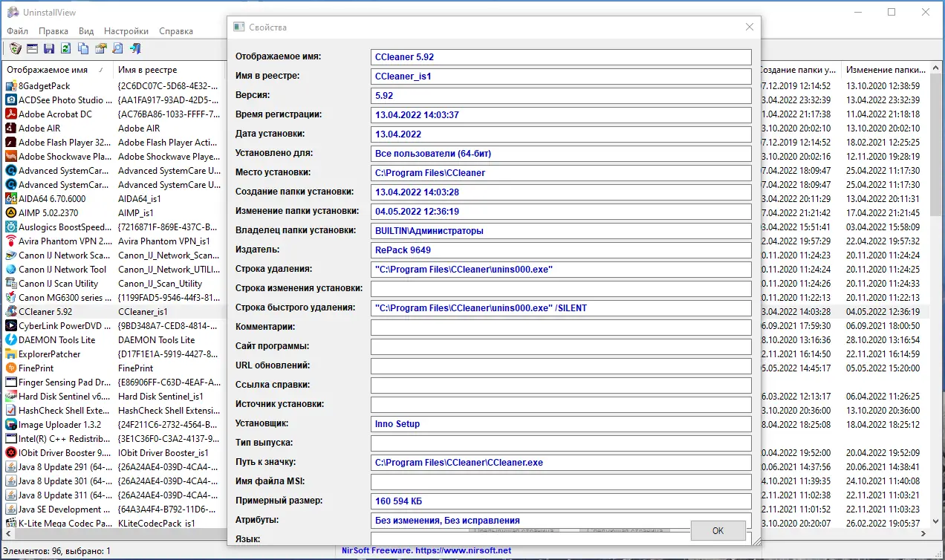Click the Find magnifier toolbar icon
Screen dimensions: 945x560
117,49
